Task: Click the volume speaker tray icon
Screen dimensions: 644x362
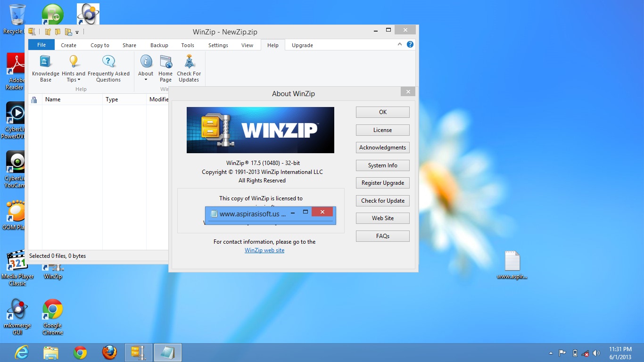Action: [596, 353]
